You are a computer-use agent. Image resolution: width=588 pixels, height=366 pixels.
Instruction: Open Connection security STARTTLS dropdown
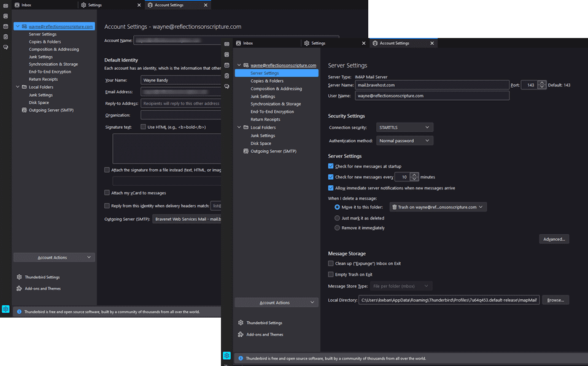click(x=404, y=128)
